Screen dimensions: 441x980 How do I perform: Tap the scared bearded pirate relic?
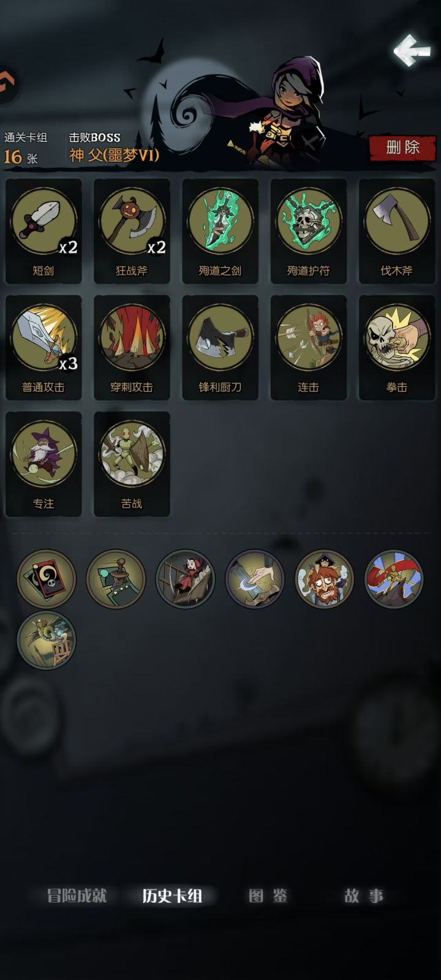(x=324, y=579)
